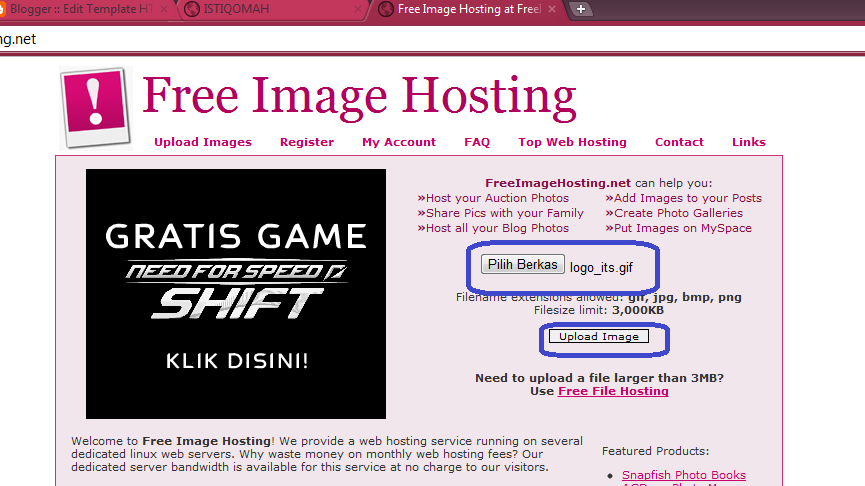Open the Snapfish Photo Books link
The height and width of the screenshot is (486, 865).
click(x=684, y=475)
